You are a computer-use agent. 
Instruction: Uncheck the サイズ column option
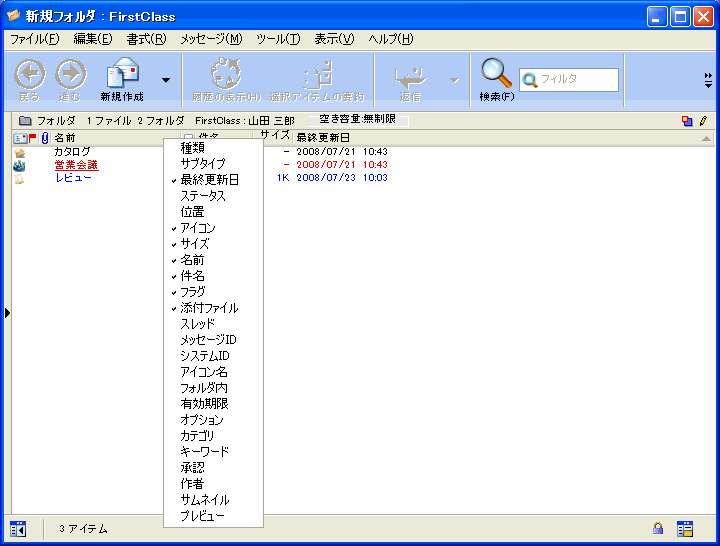[194, 244]
